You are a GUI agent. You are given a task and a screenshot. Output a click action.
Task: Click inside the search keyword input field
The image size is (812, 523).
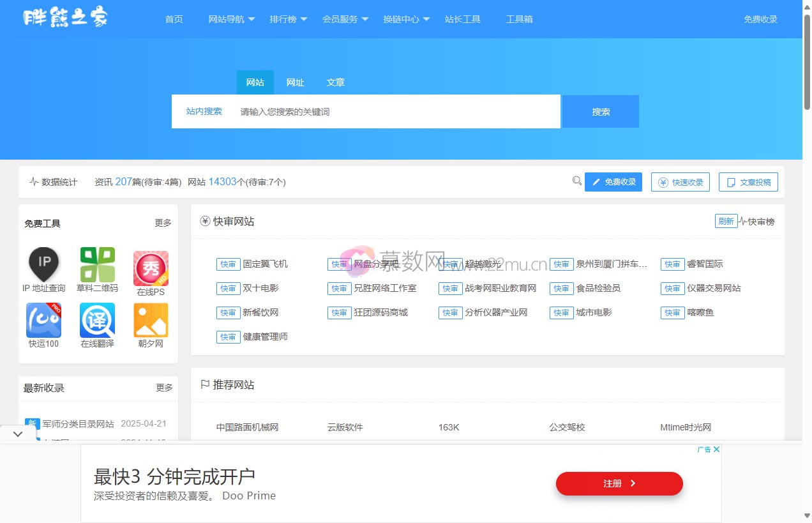(x=383, y=110)
